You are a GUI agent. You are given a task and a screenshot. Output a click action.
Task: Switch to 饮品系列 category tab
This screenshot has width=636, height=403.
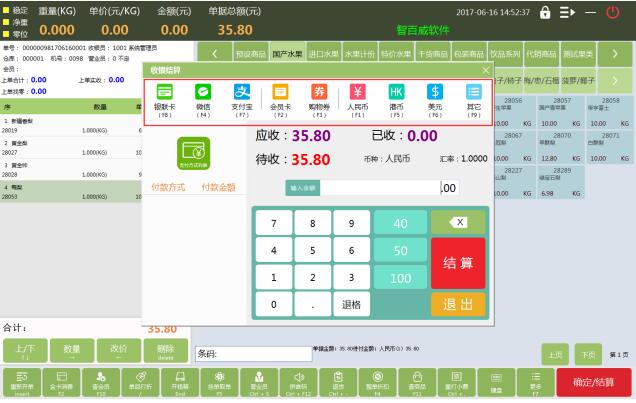pyautogui.click(x=504, y=52)
